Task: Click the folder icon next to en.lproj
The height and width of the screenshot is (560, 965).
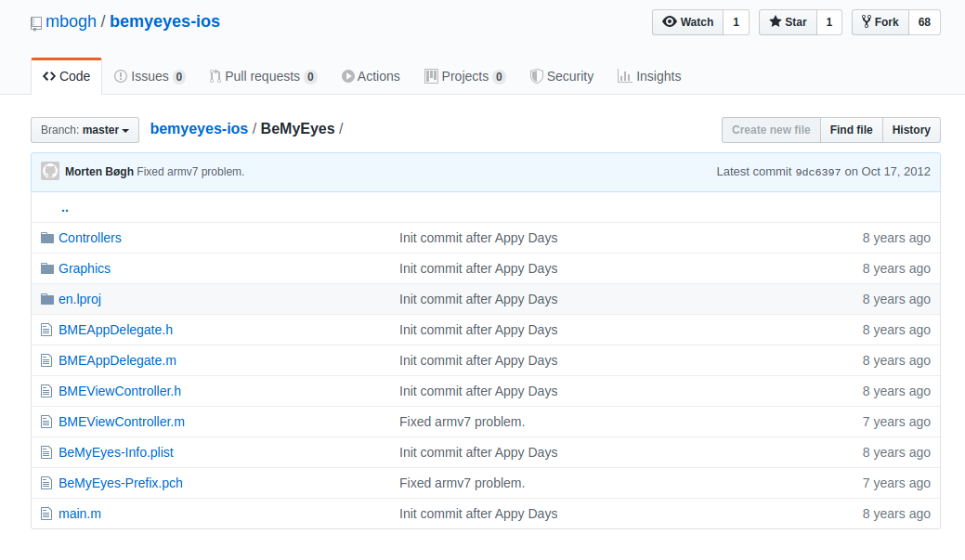Action: [x=47, y=299]
